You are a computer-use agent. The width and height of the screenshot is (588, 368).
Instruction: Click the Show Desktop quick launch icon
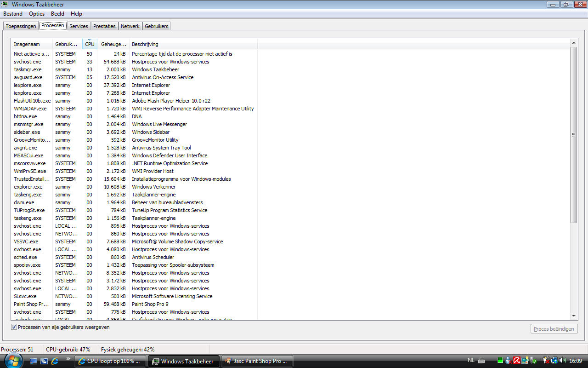(34, 361)
